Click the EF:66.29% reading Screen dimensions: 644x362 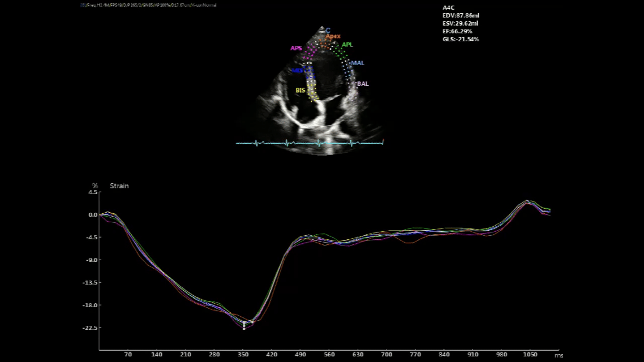[458, 31]
